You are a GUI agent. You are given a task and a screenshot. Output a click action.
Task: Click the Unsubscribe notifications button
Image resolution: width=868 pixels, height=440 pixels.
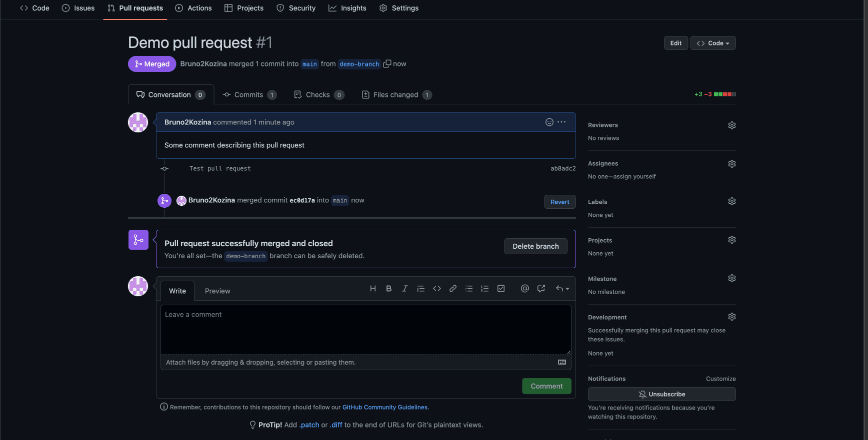661,394
